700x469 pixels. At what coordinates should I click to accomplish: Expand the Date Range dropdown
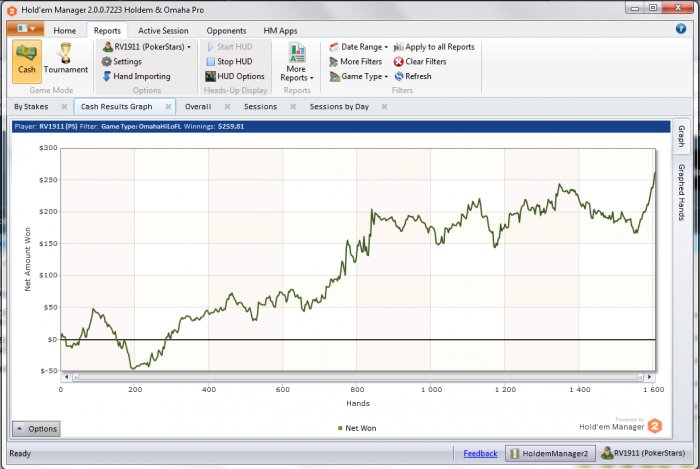coord(335,47)
